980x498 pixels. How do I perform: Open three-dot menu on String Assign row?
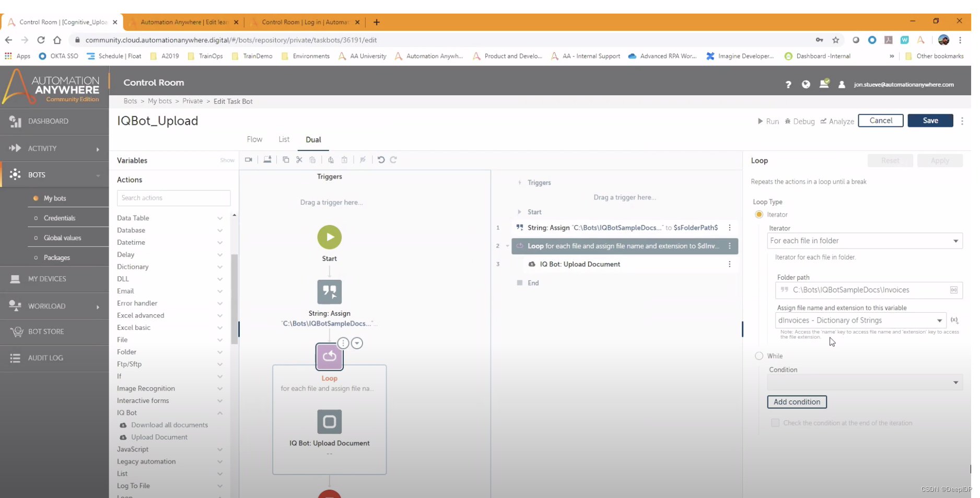point(730,228)
